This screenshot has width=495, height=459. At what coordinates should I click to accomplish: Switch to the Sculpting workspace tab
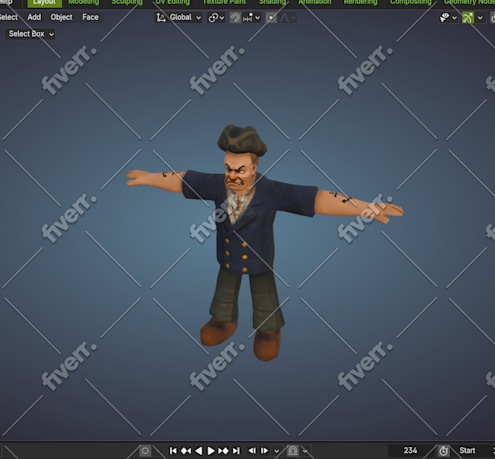[x=127, y=3]
